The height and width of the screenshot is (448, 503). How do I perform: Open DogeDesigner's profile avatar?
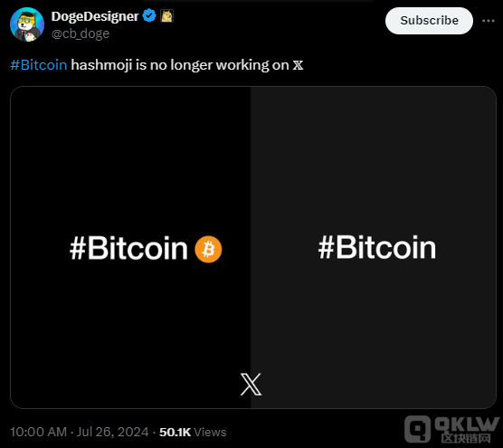click(x=27, y=24)
